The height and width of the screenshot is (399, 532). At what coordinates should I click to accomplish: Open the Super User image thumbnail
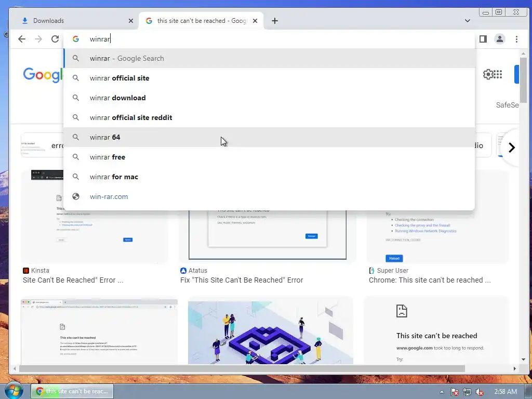(437, 237)
